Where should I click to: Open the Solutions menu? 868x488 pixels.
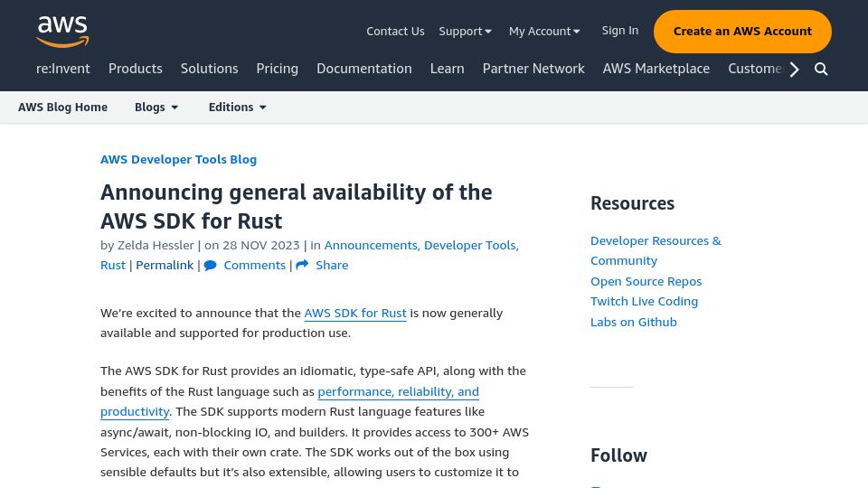click(x=209, y=69)
